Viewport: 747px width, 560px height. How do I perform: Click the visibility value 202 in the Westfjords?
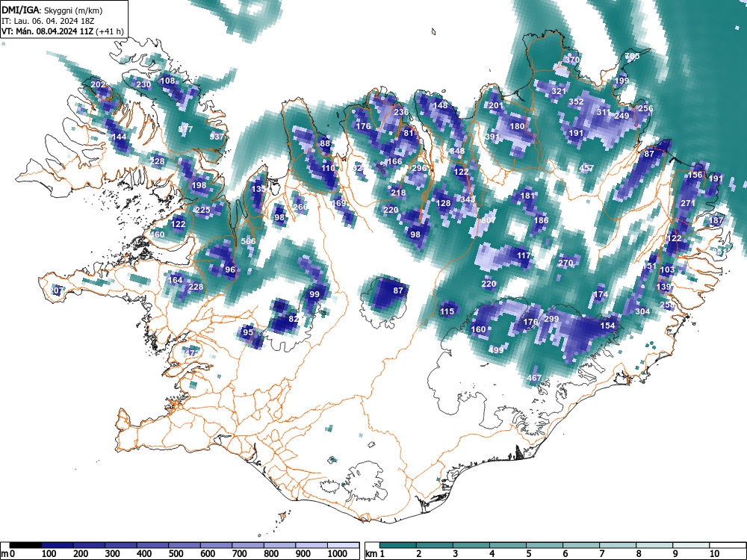coord(98,84)
